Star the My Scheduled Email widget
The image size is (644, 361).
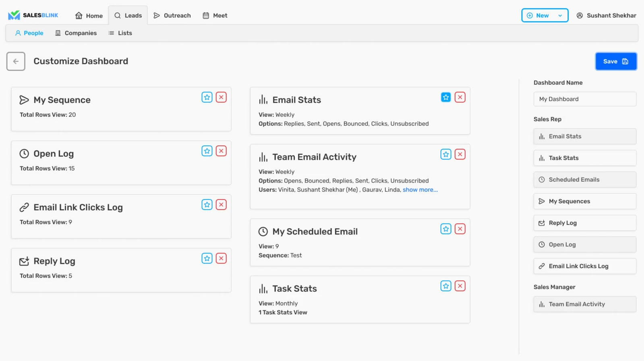click(x=446, y=229)
